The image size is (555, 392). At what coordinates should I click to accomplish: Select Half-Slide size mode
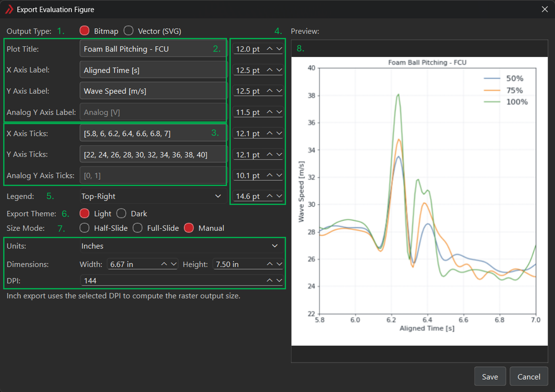(84, 228)
